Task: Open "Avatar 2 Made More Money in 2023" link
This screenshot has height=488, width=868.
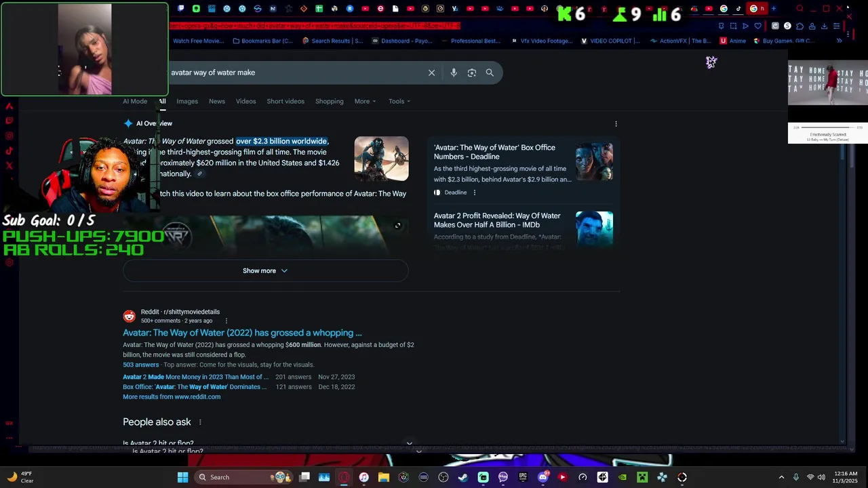Action: [195, 377]
